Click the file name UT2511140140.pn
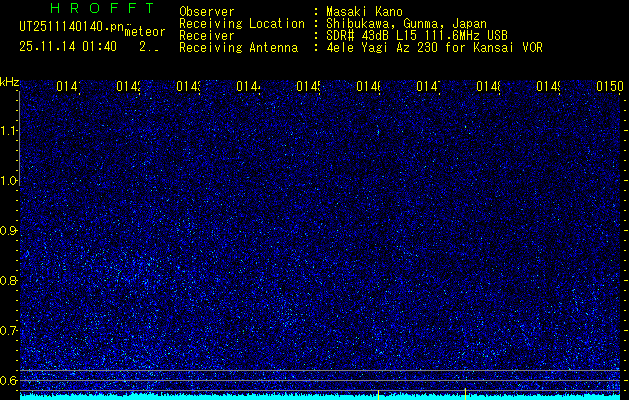This screenshot has width=629, height=400. pos(71,27)
